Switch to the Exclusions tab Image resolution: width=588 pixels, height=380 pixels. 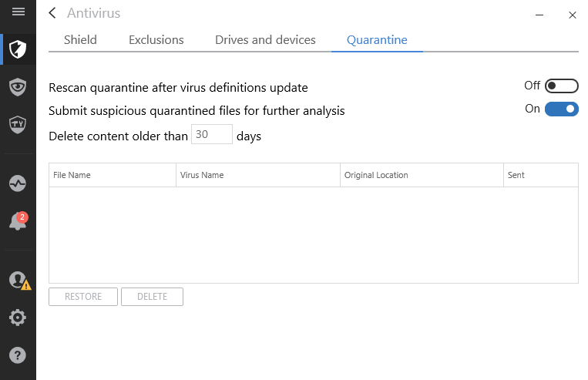[x=156, y=39]
